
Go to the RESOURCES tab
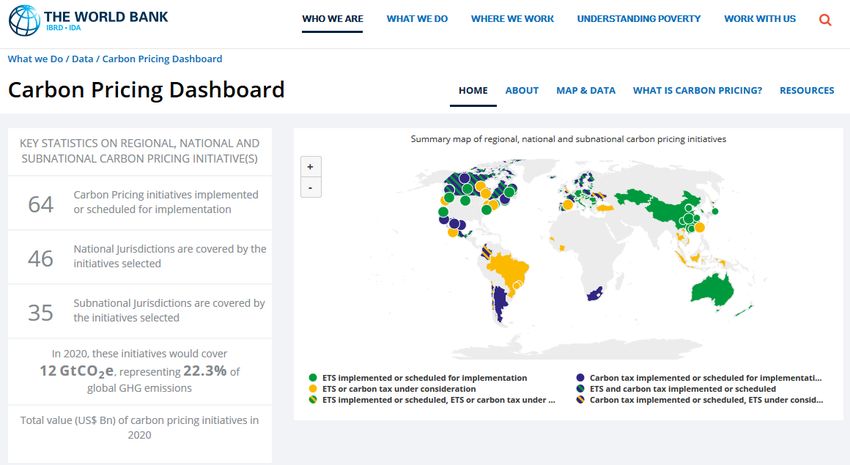pyautogui.click(x=807, y=91)
